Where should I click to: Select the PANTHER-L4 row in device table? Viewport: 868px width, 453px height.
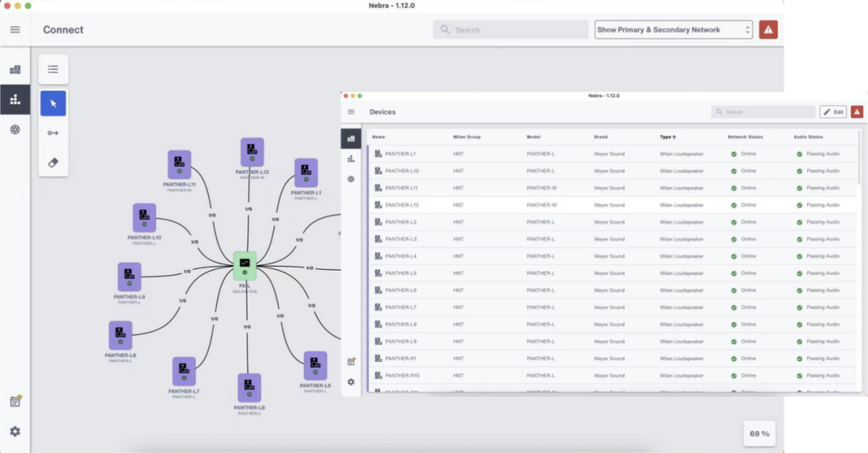pos(400,256)
